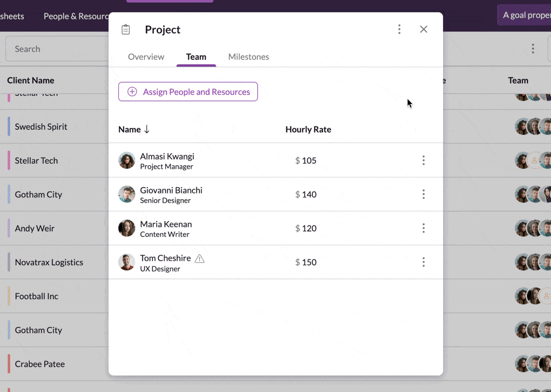
Task: Click the project clipboard icon
Action: tap(126, 29)
